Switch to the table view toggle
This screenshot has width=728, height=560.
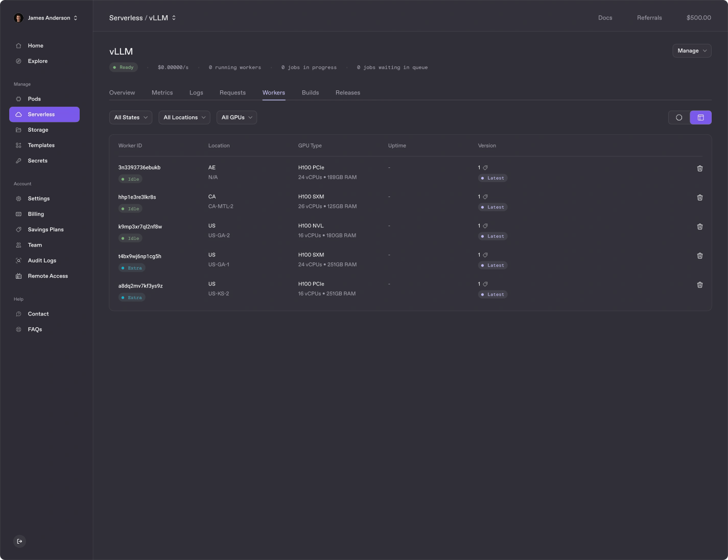(700, 117)
